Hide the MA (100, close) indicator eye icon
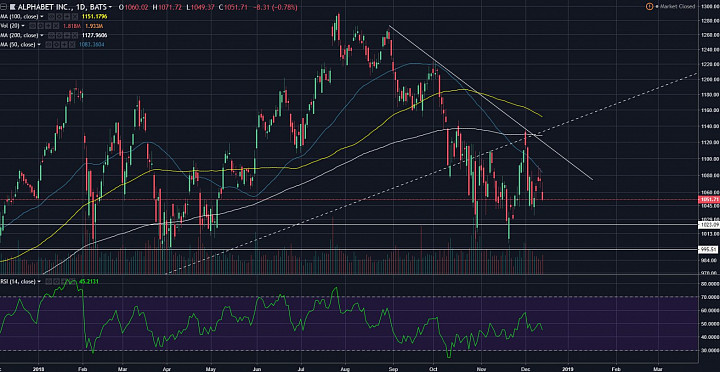 [51, 17]
